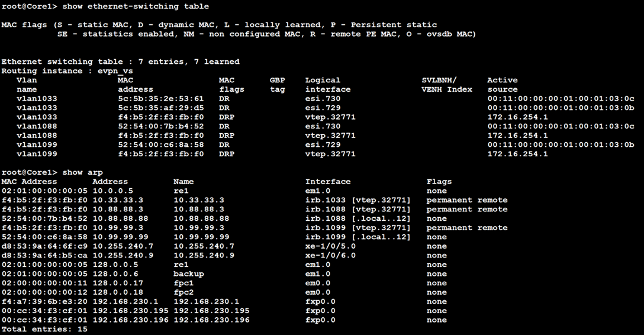Screen dimensions: 644x335
Task: Click the ARP table 'Flags' column header
Action: coord(439,182)
